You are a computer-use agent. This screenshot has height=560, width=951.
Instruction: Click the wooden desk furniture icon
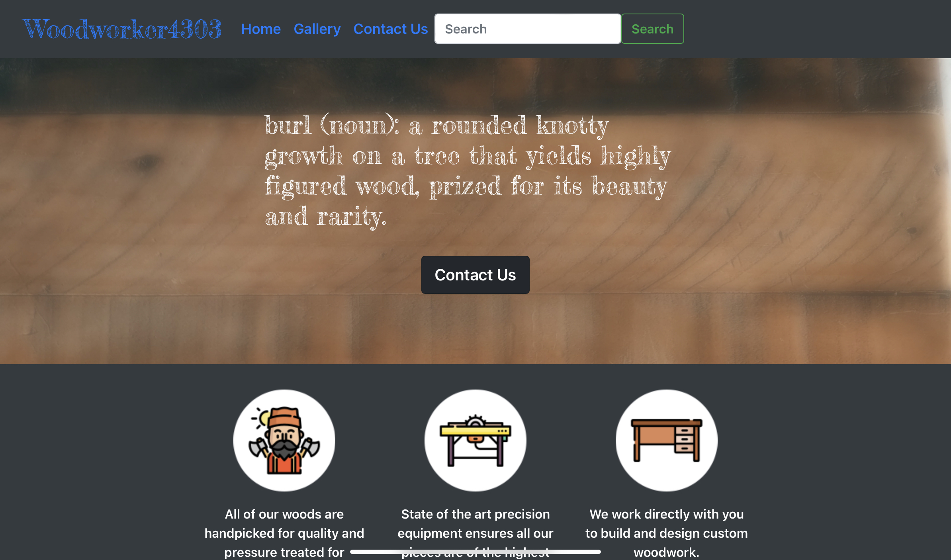coord(666,441)
